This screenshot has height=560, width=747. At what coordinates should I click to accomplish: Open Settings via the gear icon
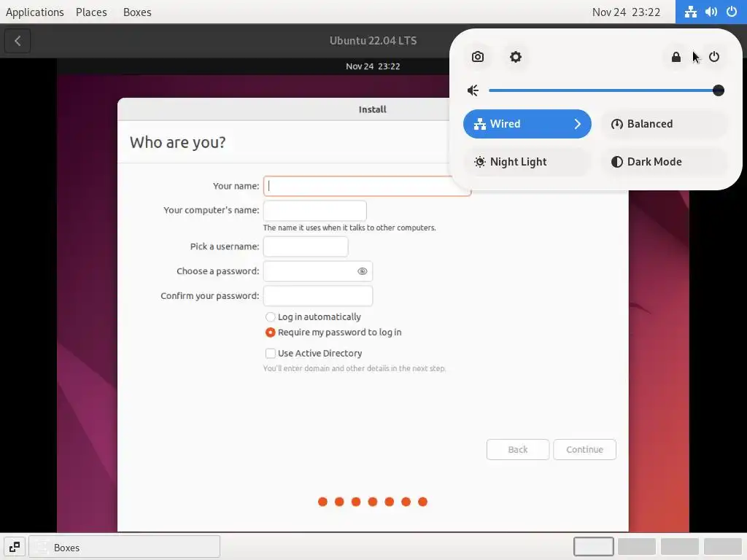click(x=516, y=57)
